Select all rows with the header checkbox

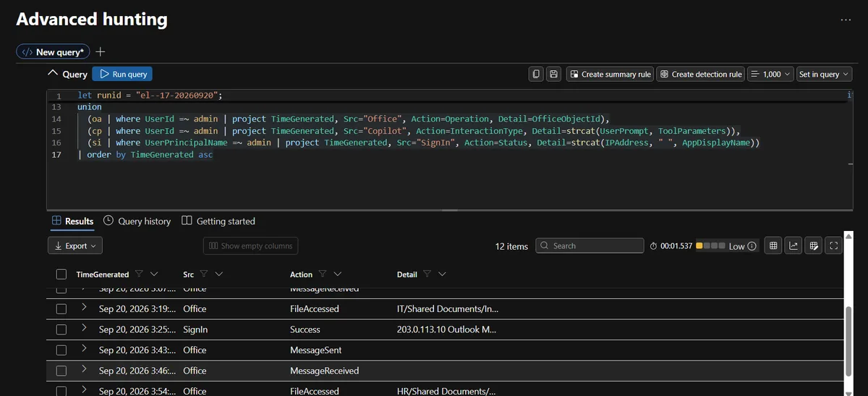pos(61,274)
